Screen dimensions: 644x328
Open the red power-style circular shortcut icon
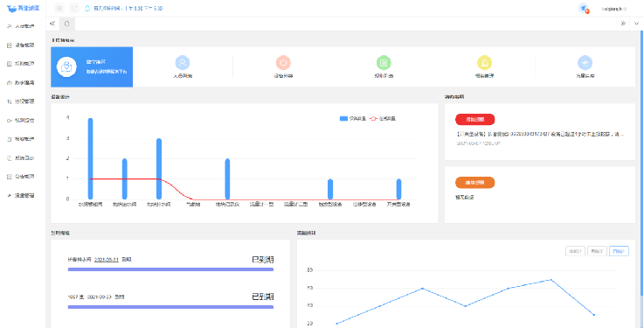[283, 63]
